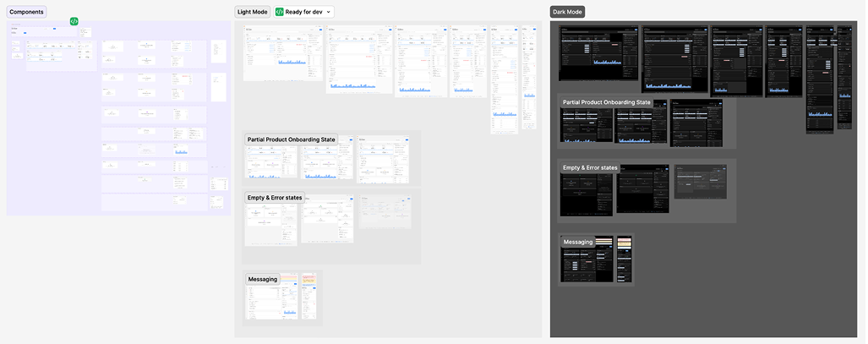This screenshot has height=344, width=868.
Task: Select the narrow mobile frame in dark Messaging section
Action: click(x=625, y=259)
